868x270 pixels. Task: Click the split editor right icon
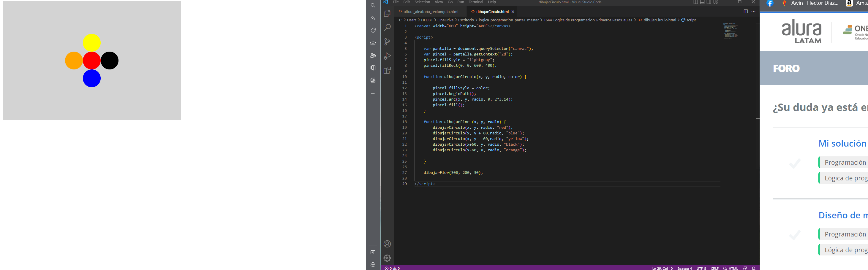click(746, 12)
